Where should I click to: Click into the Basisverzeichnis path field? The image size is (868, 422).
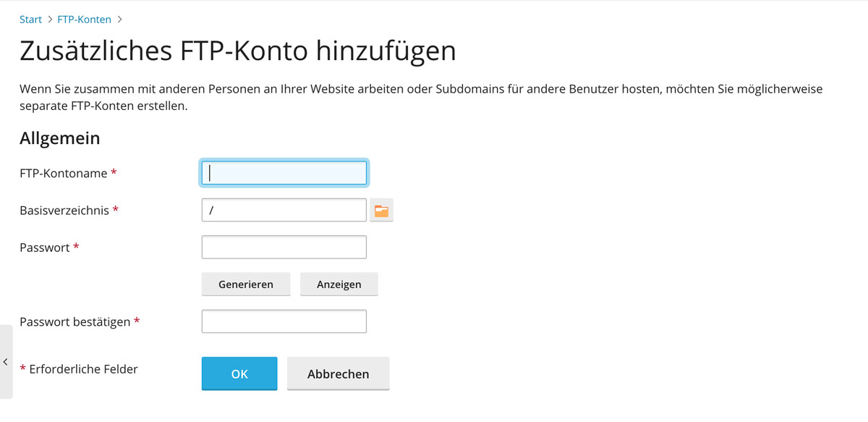(284, 211)
